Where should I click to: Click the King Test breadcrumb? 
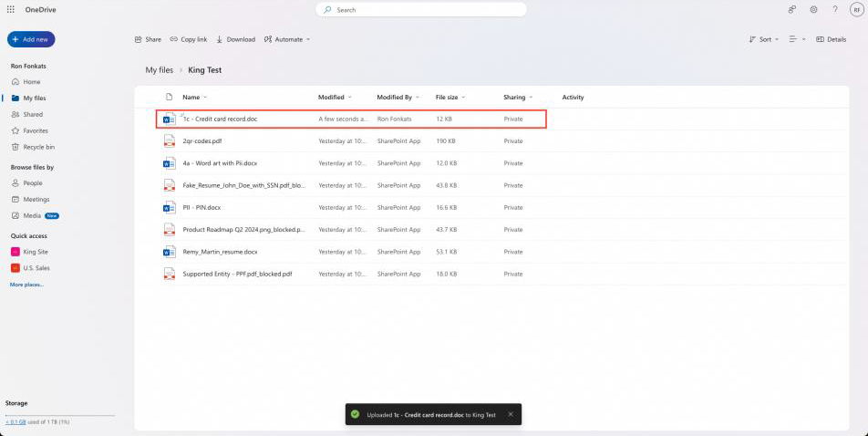click(x=205, y=70)
